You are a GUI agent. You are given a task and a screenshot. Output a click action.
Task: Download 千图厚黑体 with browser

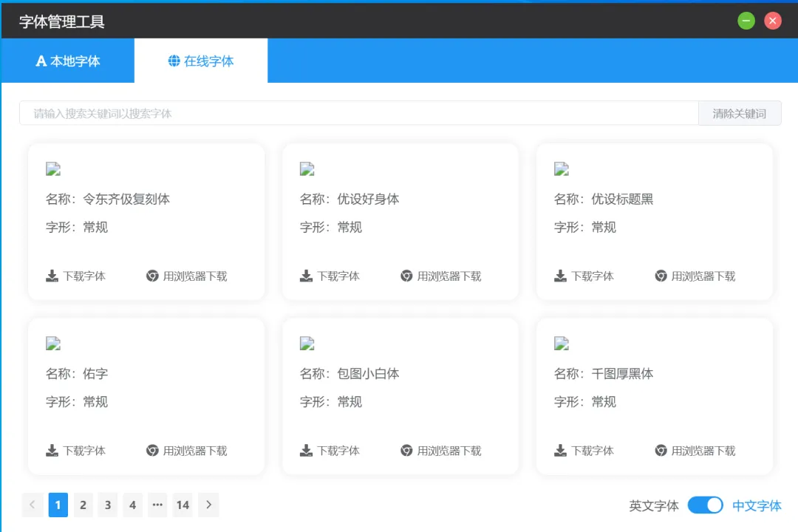click(x=695, y=451)
